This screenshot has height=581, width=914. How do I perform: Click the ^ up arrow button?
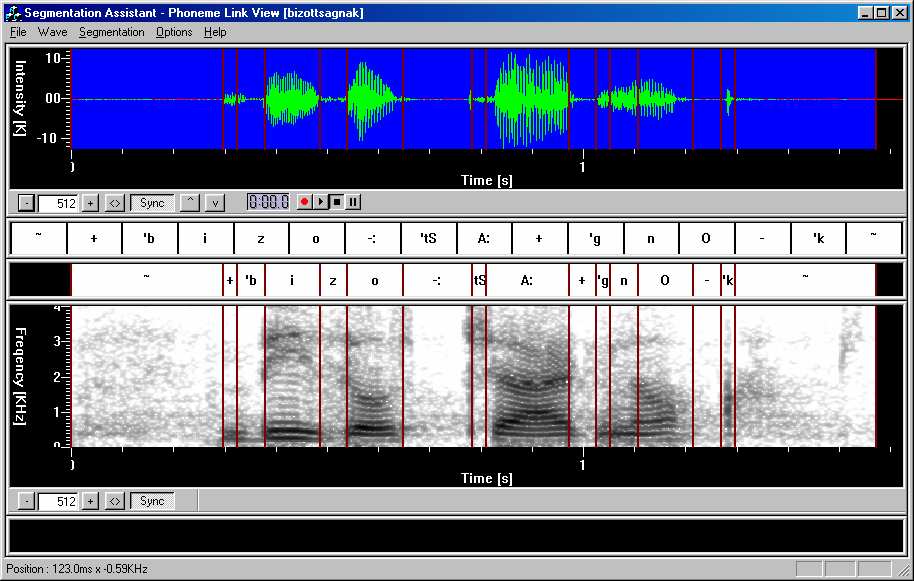(x=189, y=203)
